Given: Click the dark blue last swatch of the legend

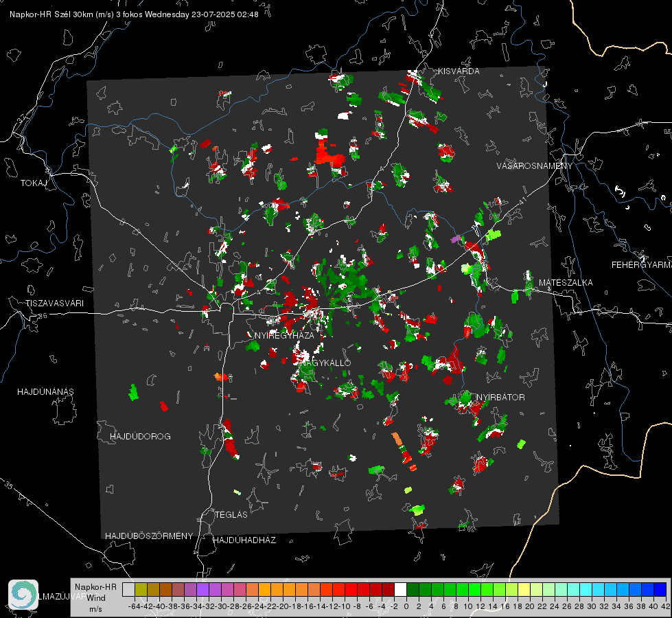Looking at the screenshot, I should click(660, 589).
